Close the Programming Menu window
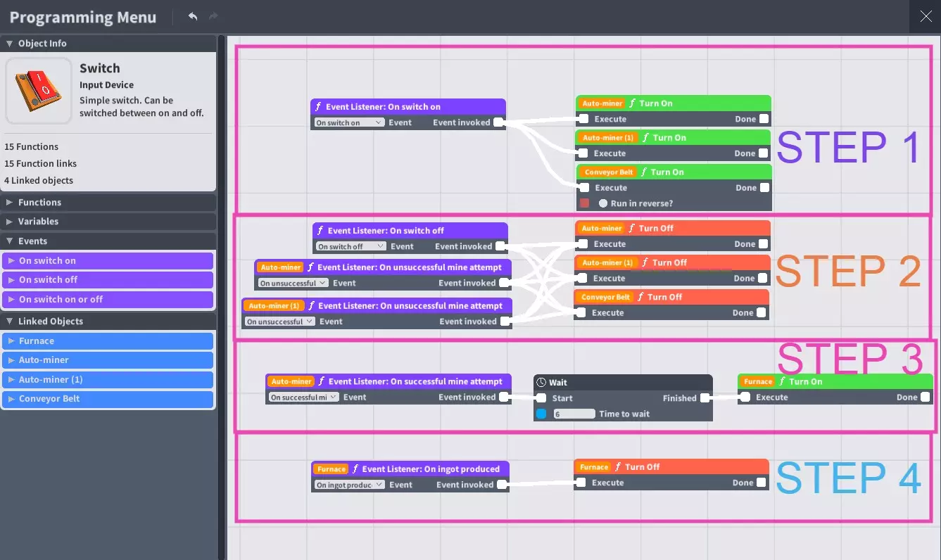941x560 pixels. click(x=926, y=16)
